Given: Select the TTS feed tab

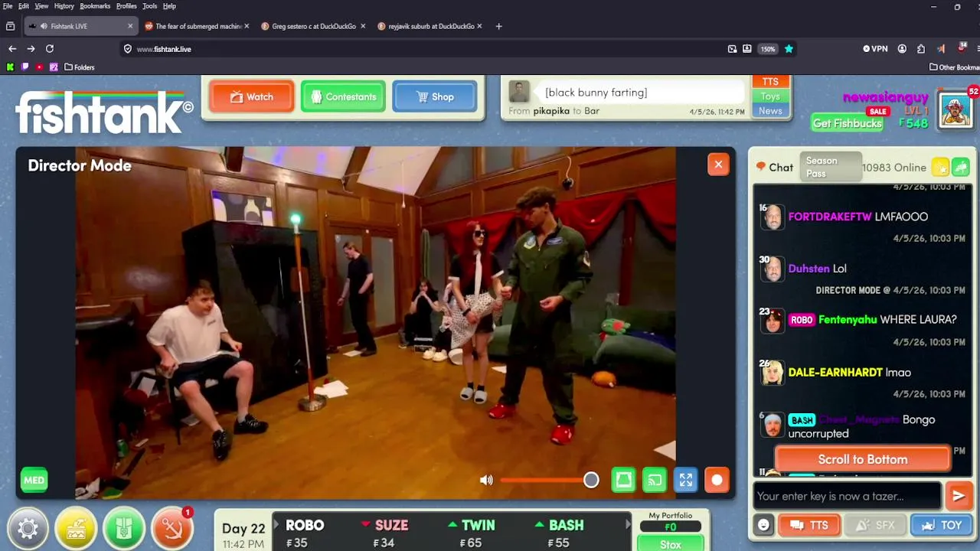Looking at the screenshot, I should 770,81.
